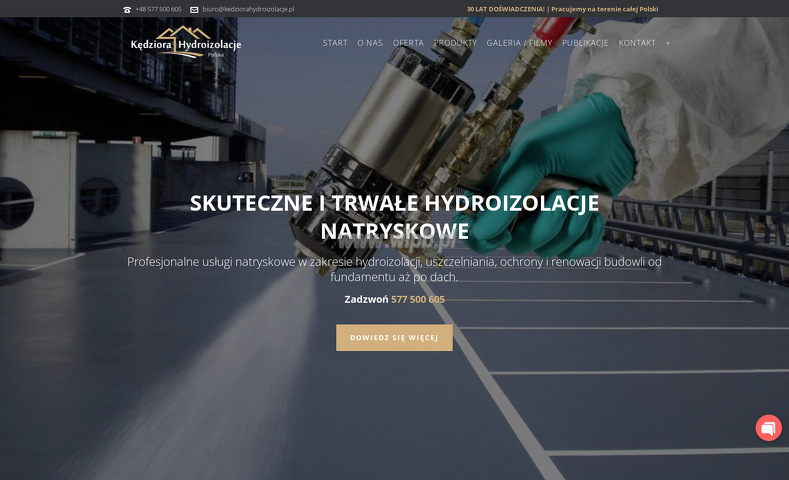
Task: Call the hero phone number 577 500 605
Action: pos(418,299)
